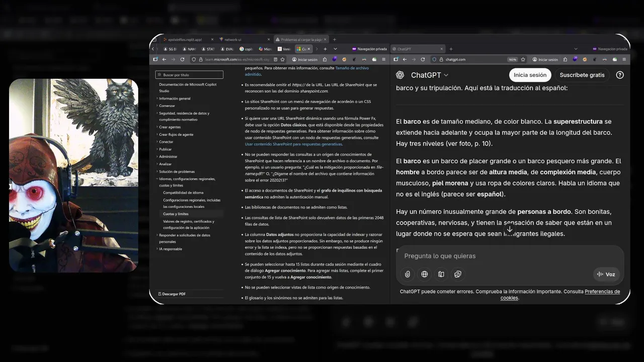Click the webcam overlay thumbnail

click(x=73, y=175)
